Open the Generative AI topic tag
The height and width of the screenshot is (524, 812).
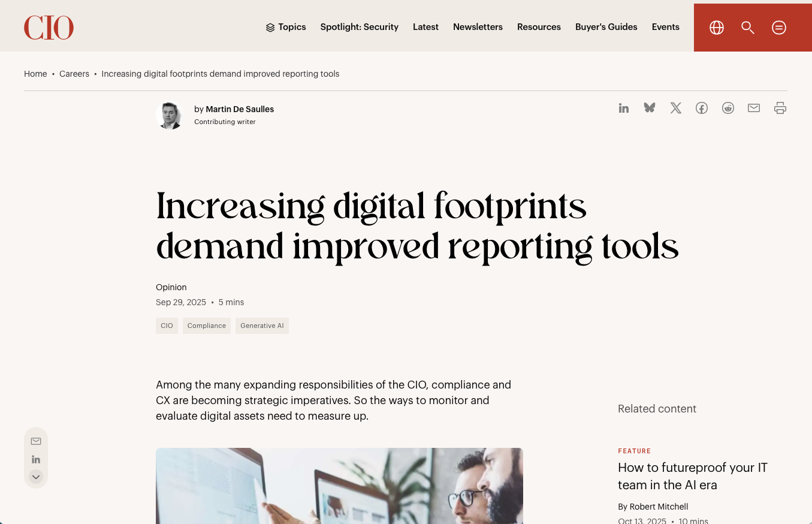pos(262,326)
